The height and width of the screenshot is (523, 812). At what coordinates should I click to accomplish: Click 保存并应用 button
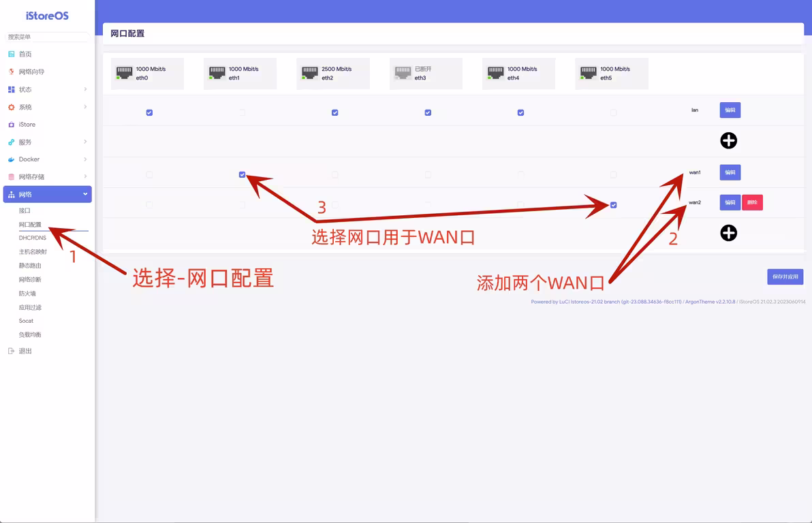pyautogui.click(x=785, y=276)
